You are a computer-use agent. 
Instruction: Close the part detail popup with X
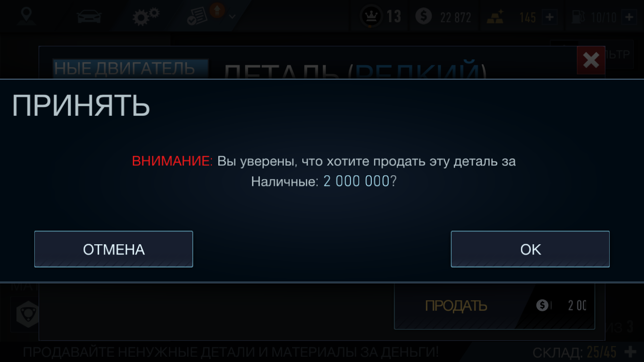[591, 60]
